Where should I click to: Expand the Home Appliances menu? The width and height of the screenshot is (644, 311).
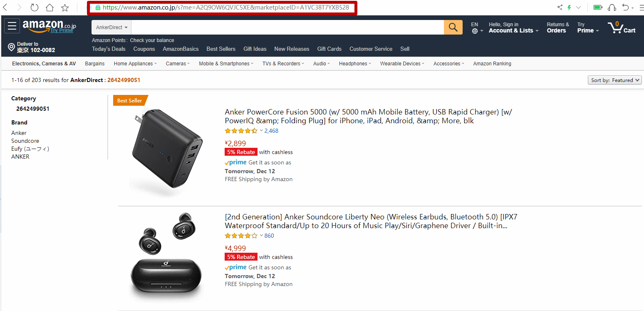pyautogui.click(x=135, y=64)
